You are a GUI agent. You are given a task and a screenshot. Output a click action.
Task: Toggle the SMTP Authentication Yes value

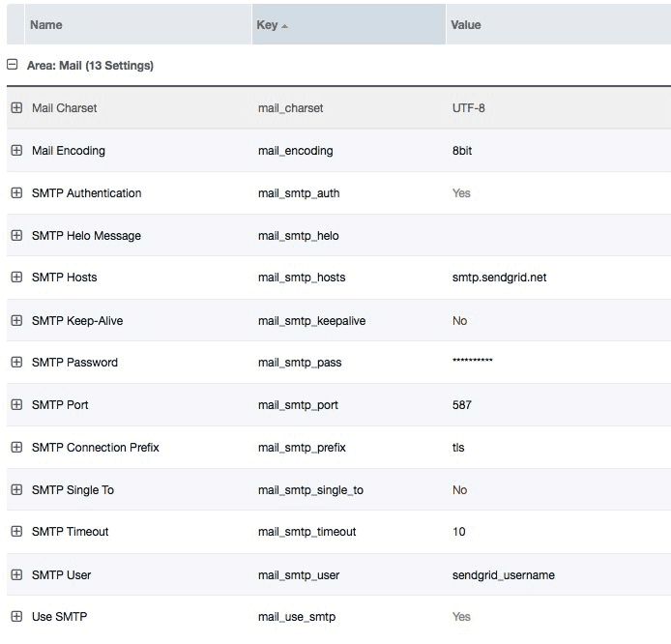461,193
